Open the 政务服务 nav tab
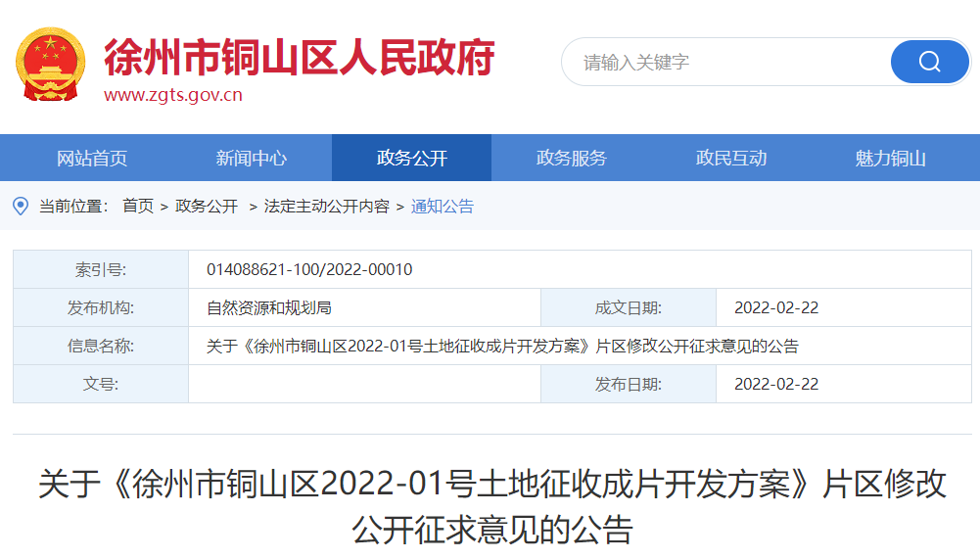This screenshot has width=980, height=559. point(571,159)
